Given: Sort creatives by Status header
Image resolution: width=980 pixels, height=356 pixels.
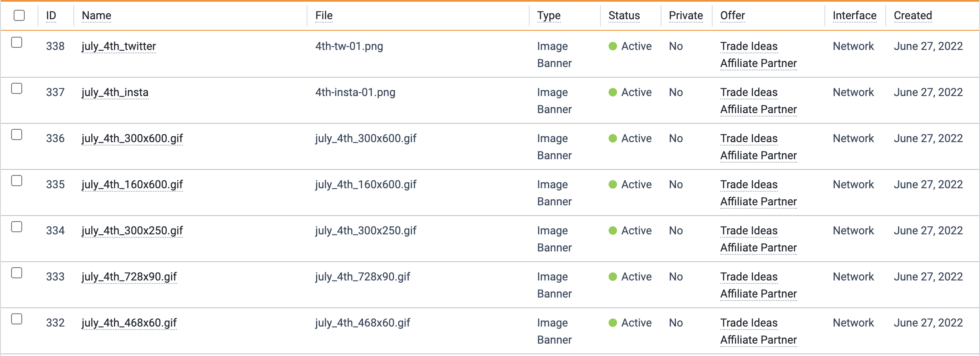Looking at the screenshot, I should [x=624, y=15].
